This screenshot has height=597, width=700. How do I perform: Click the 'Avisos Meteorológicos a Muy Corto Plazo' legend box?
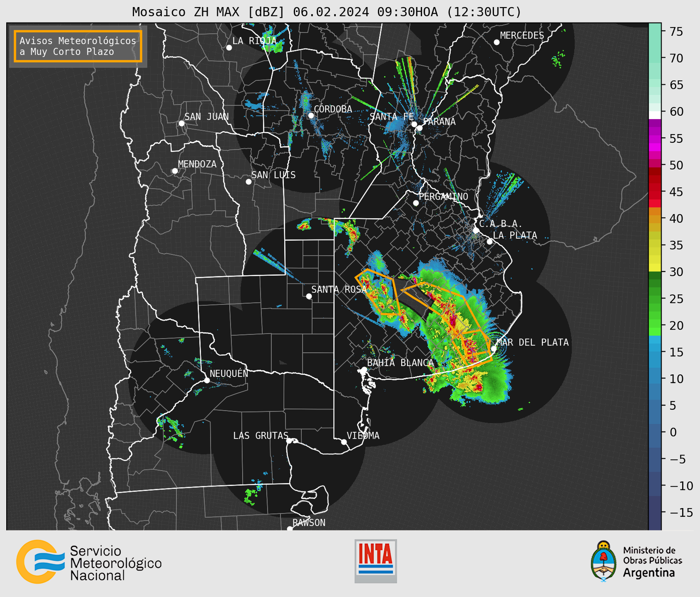tap(78, 46)
